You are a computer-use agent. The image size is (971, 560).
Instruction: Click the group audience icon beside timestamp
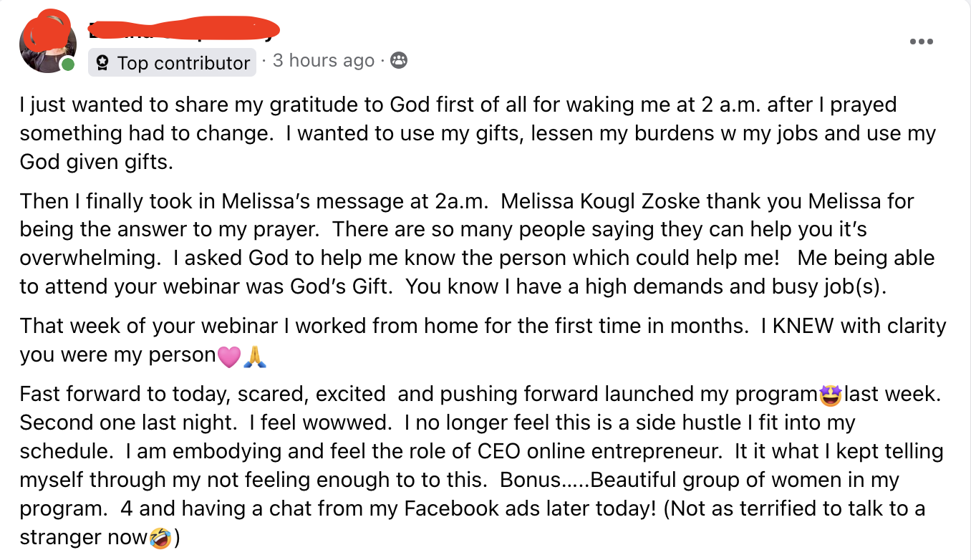pyautogui.click(x=399, y=61)
